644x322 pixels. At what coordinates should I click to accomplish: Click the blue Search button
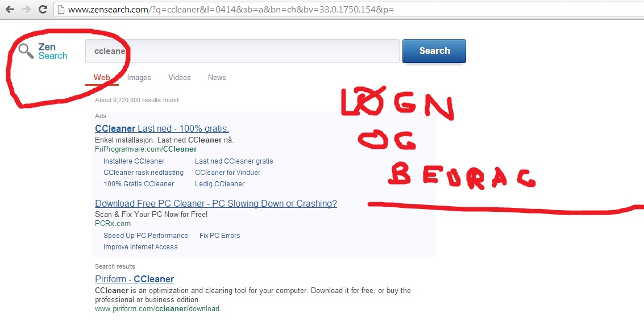(x=434, y=51)
